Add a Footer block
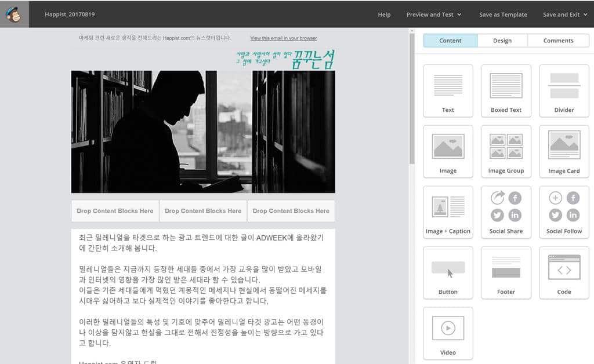Screen dimensions: 594x364 point(506,272)
